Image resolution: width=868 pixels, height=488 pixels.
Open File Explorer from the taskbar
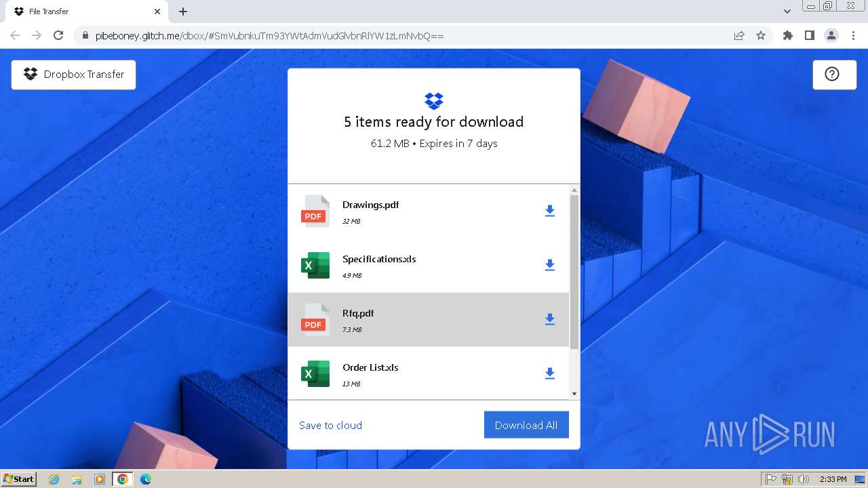(77, 479)
